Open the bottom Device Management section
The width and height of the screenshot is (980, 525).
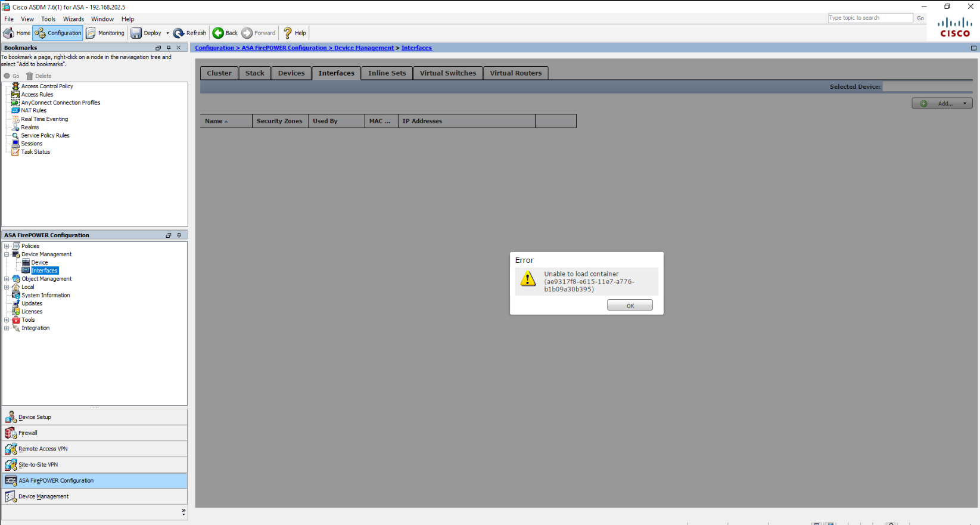[95, 496]
